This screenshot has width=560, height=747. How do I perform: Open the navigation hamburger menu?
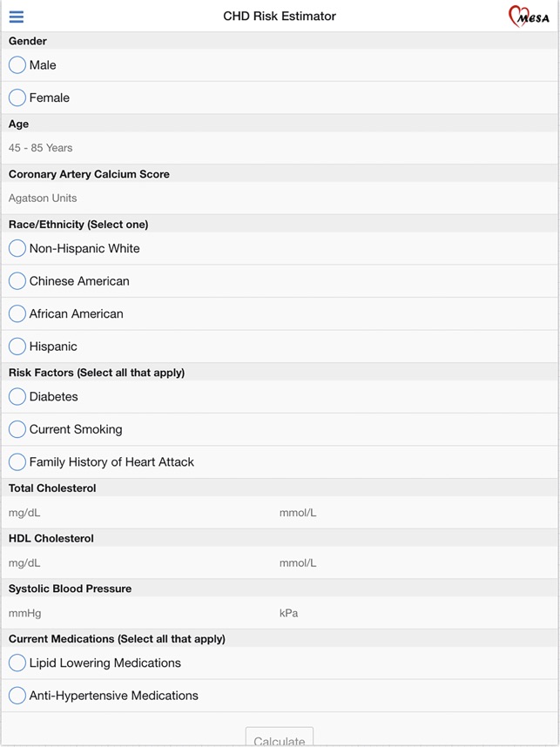pyautogui.click(x=17, y=16)
